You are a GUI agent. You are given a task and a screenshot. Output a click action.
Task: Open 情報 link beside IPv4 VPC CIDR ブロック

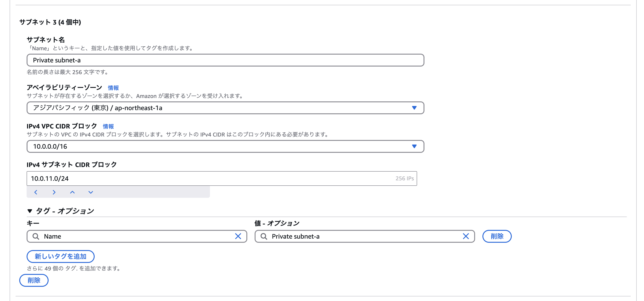tap(108, 126)
